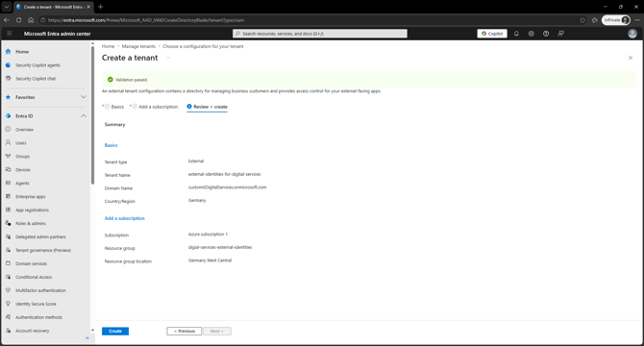Collapse the Entra ID section chevron
Viewport: 644px width, 346px height.
[84, 116]
